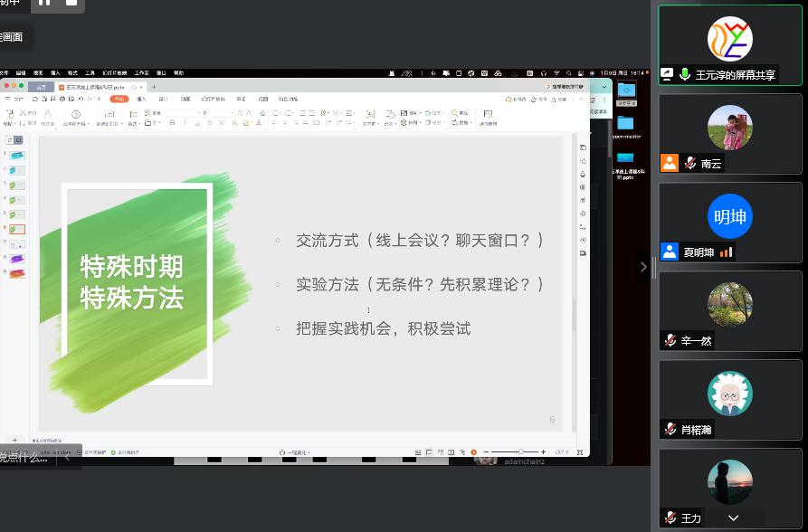Add a new document tab with plus
The image size is (808, 532).
tap(154, 87)
